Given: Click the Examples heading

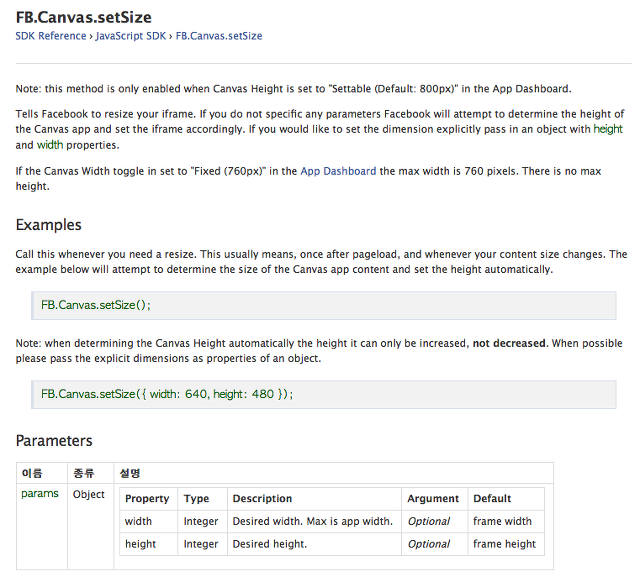Looking at the screenshot, I should click(49, 225).
